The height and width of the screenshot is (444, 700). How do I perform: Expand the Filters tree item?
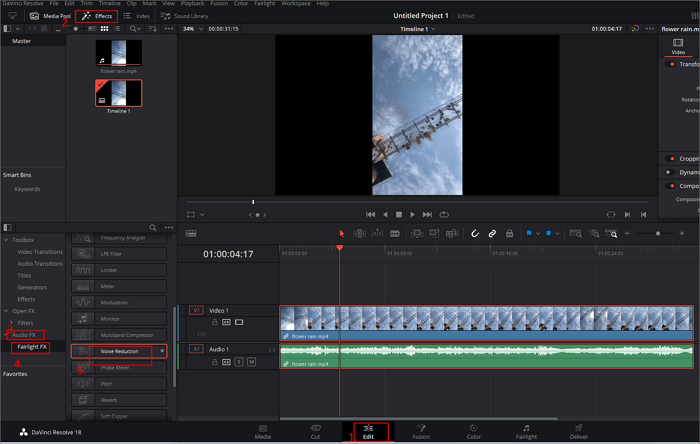pyautogui.click(x=12, y=323)
